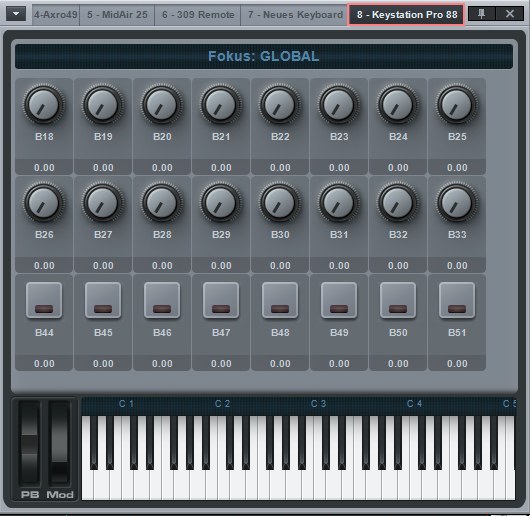The image size is (530, 516).
Task: Close the controller panel with X
Action: 510,14
